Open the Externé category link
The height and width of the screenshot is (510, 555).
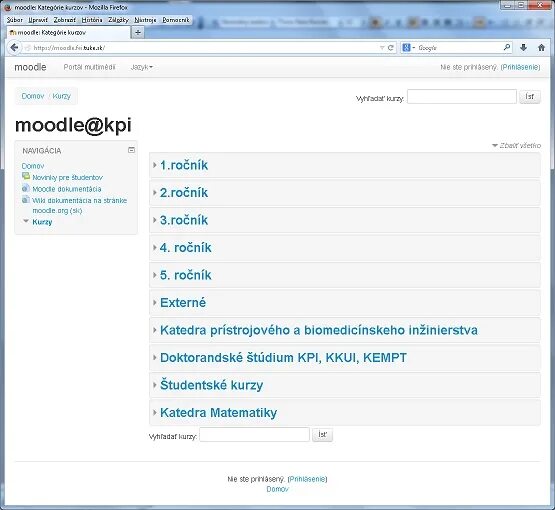click(183, 303)
